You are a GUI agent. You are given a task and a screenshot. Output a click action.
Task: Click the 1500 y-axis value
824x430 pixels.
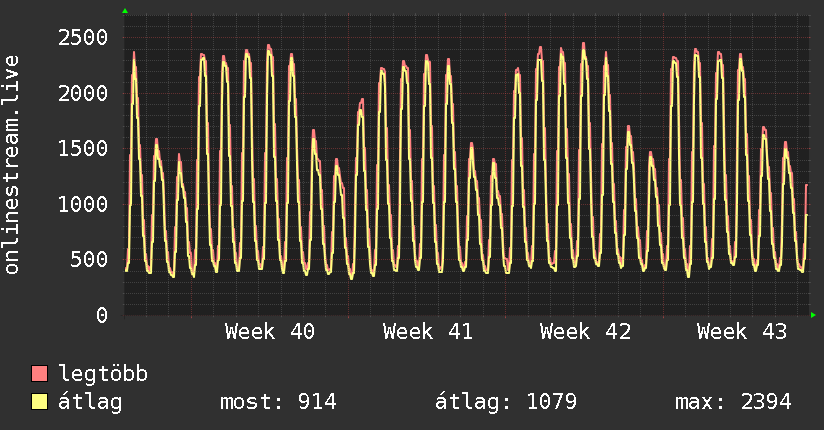pos(83,149)
